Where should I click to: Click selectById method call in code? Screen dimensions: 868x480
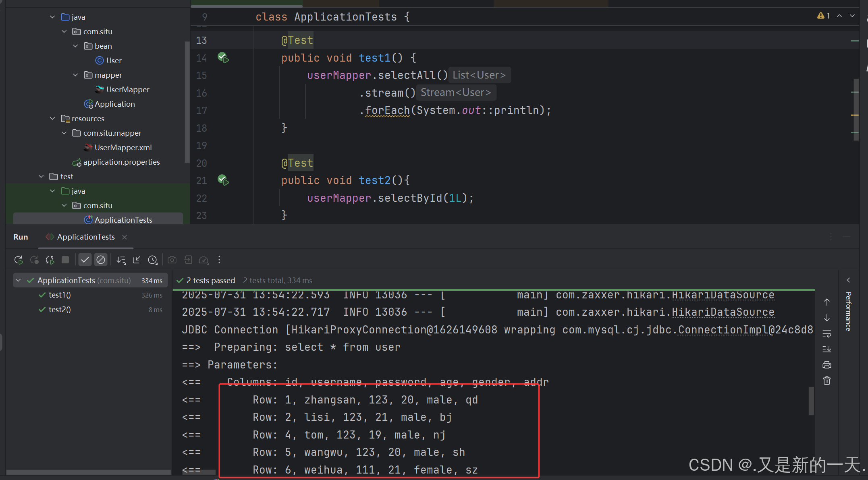tap(410, 198)
